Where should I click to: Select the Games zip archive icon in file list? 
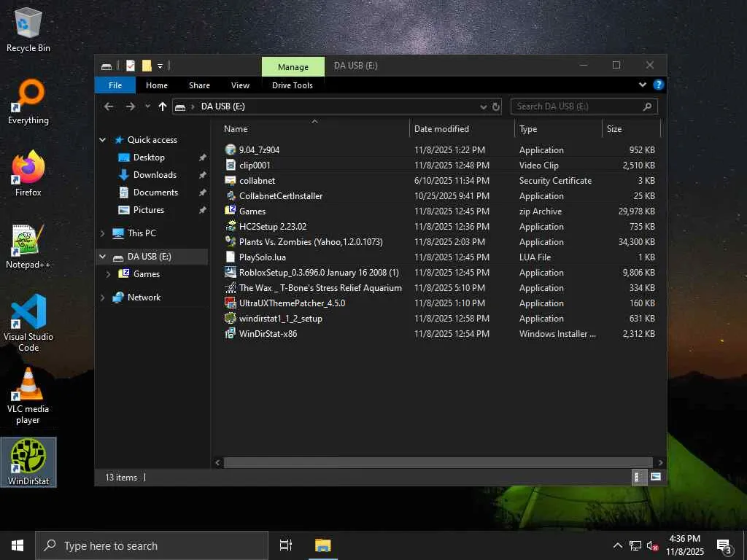coord(230,211)
